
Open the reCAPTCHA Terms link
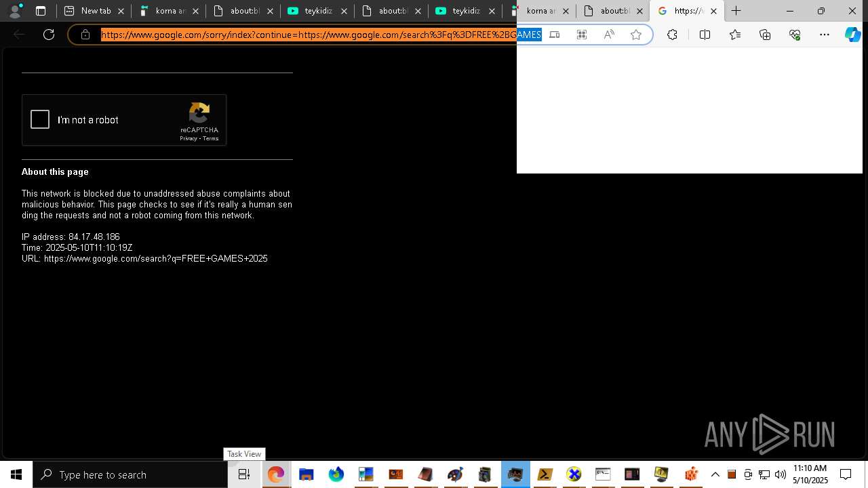pos(211,139)
